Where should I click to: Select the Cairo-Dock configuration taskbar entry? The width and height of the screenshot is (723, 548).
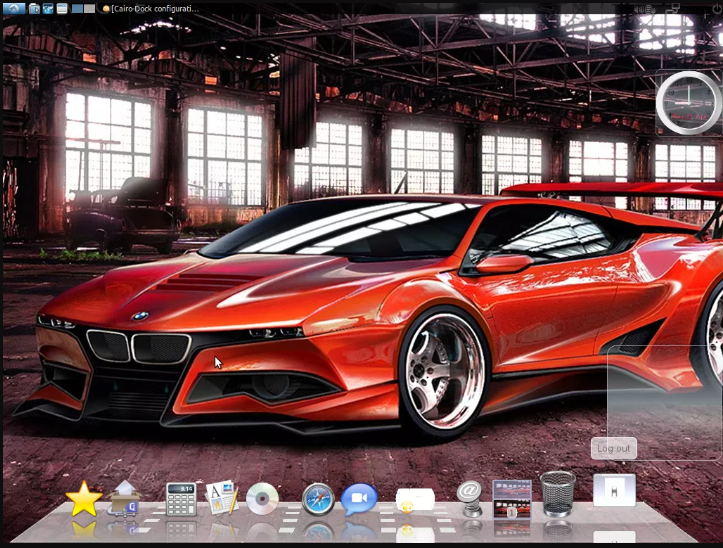coord(151,9)
